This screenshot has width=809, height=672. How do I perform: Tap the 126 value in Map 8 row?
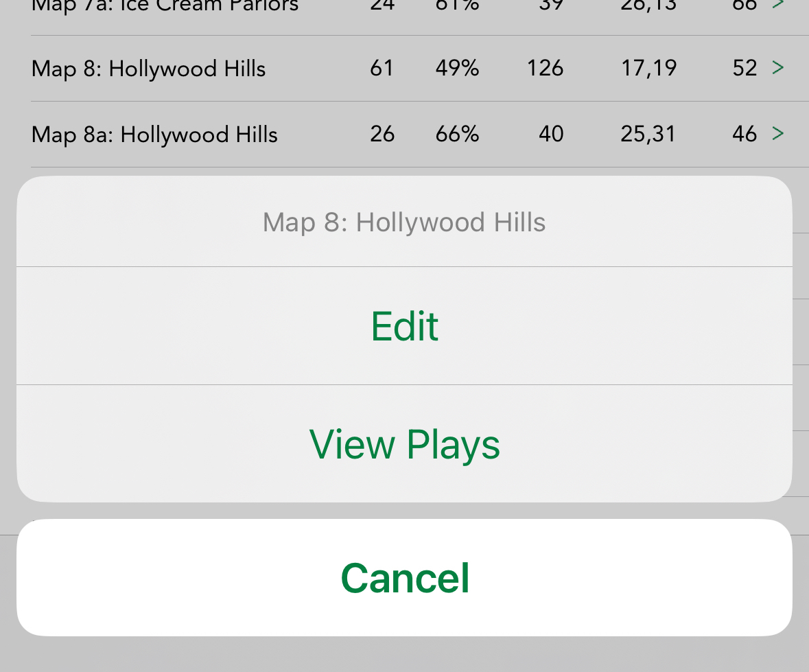[x=545, y=69]
